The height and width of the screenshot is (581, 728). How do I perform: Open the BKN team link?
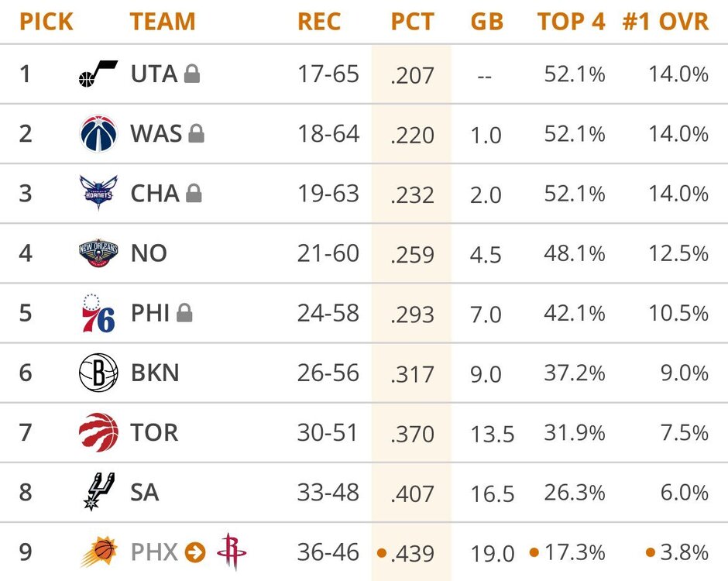pyautogui.click(x=155, y=373)
